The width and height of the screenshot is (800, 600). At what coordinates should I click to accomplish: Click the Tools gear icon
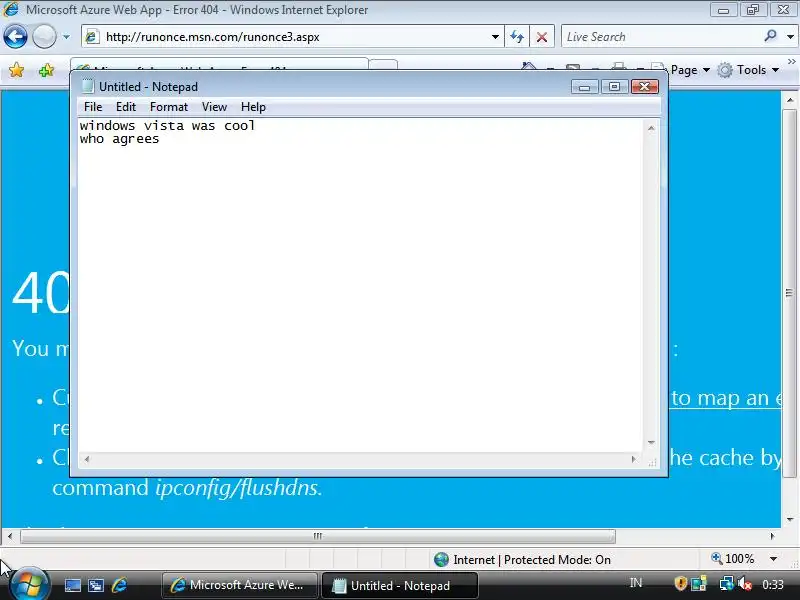click(x=724, y=70)
